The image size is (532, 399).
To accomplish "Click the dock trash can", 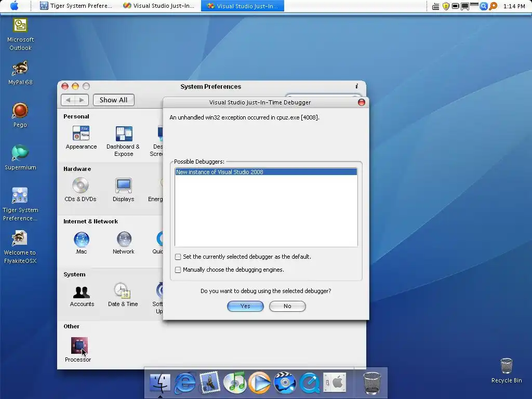I will [372, 383].
